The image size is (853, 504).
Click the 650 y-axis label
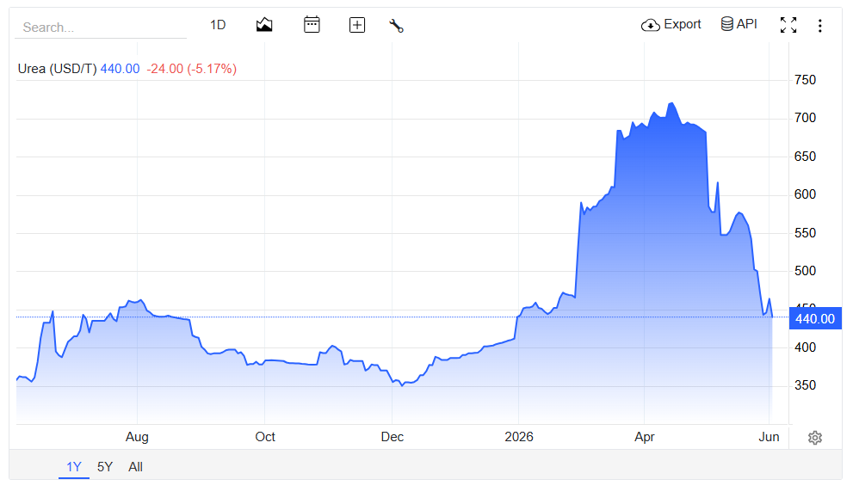[805, 157]
